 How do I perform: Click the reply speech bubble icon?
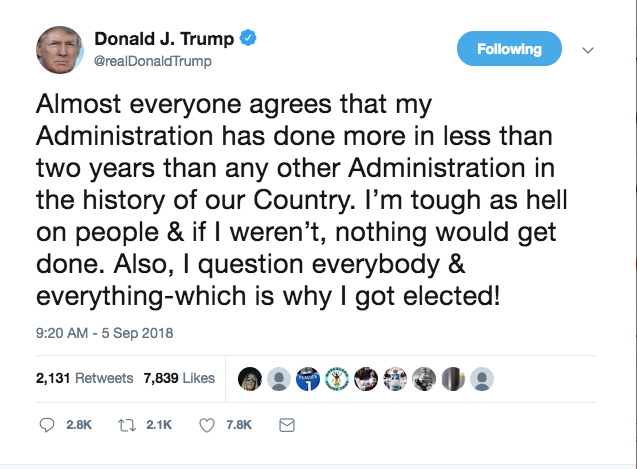[x=47, y=425]
